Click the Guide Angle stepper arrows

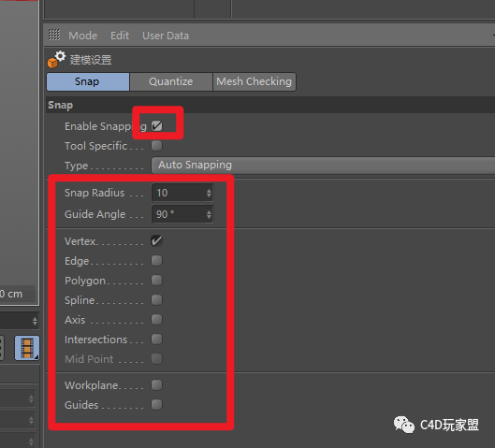(209, 214)
